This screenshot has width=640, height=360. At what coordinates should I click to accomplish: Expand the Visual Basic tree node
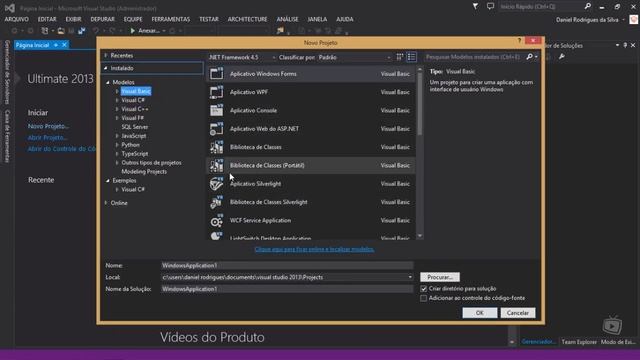click(117, 91)
